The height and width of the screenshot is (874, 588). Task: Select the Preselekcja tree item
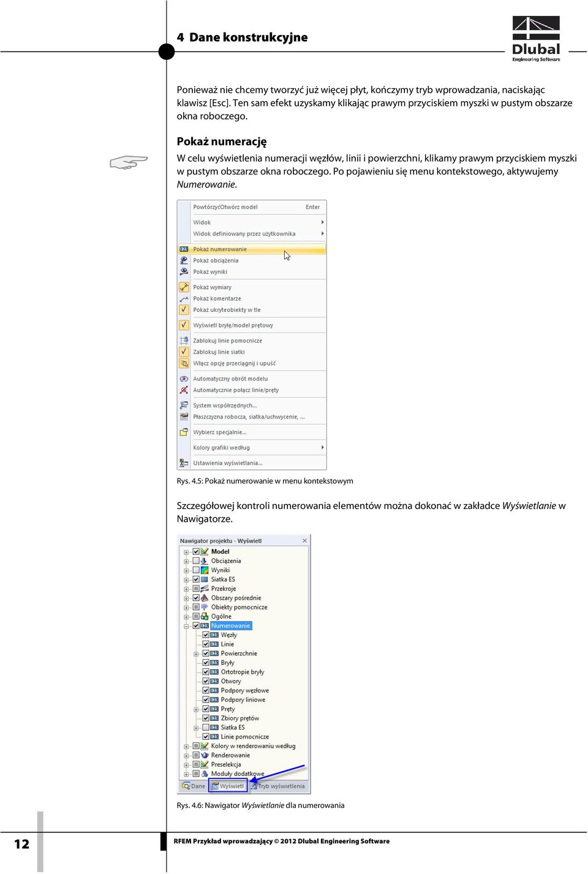(x=226, y=764)
